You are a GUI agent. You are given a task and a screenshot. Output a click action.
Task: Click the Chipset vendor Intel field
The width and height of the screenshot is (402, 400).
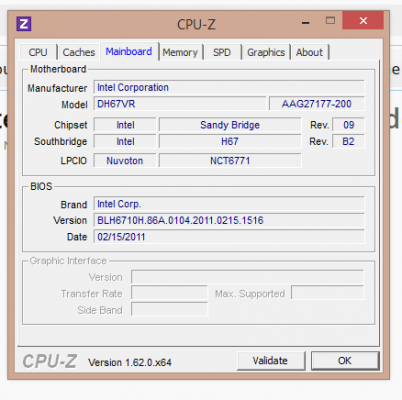tap(125, 125)
